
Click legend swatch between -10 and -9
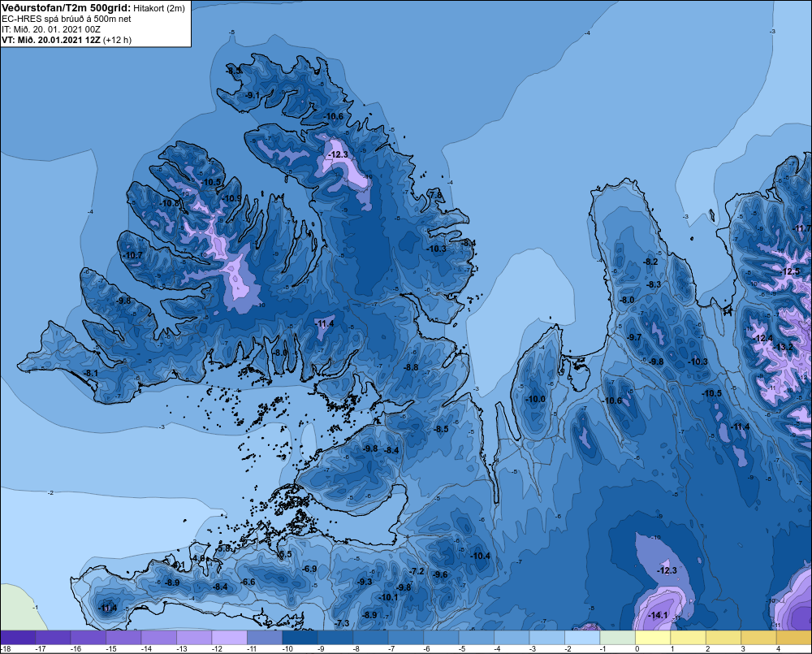click(300, 638)
